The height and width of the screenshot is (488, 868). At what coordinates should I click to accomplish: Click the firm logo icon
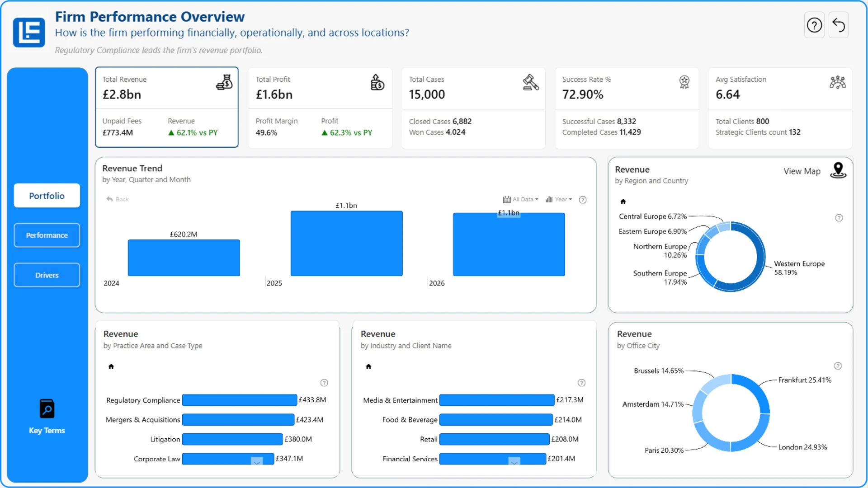[x=29, y=33]
